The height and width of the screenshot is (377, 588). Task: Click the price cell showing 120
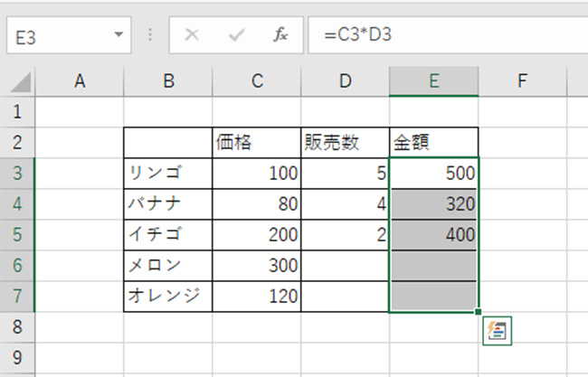tap(257, 297)
